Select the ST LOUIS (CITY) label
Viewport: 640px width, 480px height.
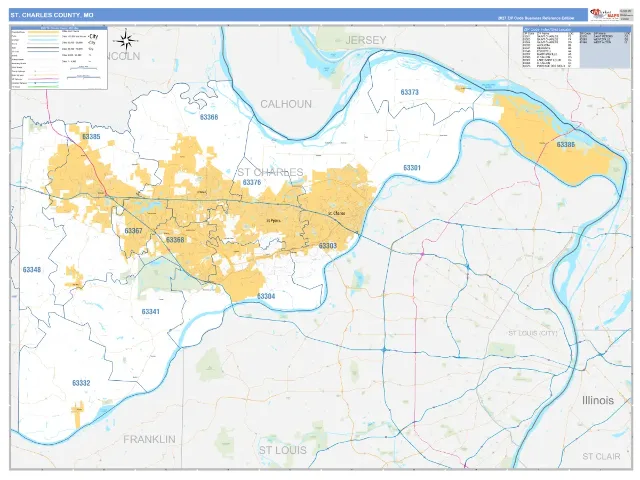(533, 333)
